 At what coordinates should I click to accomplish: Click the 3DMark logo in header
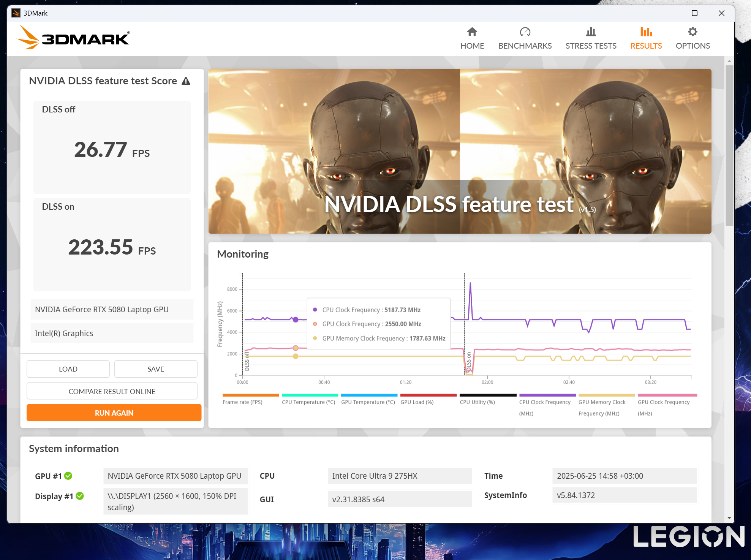[x=73, y=37]
